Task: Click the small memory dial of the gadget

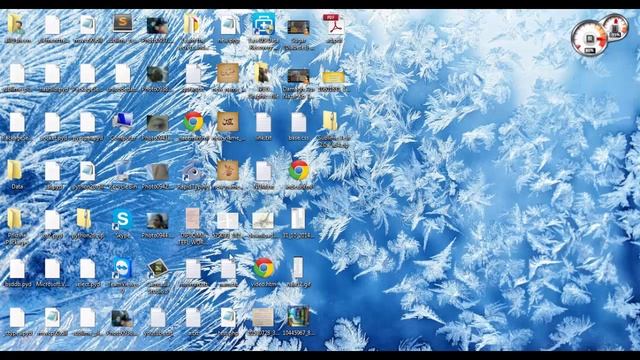Action: [616, 27]
